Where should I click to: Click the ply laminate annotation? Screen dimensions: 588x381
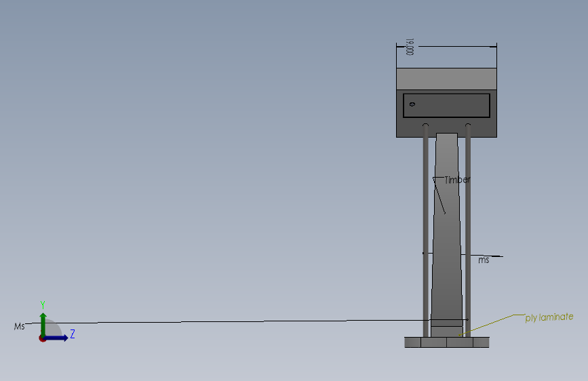pos(549,317)
